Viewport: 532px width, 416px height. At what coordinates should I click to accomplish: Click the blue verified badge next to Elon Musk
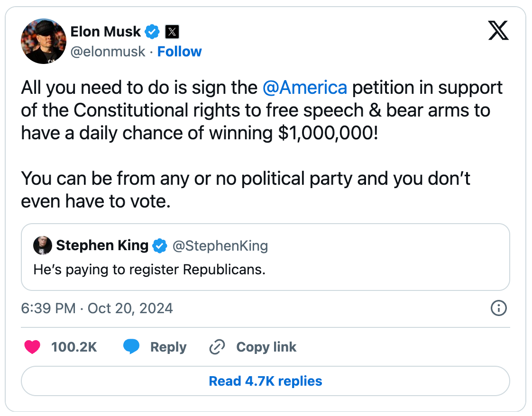(152, 32)
